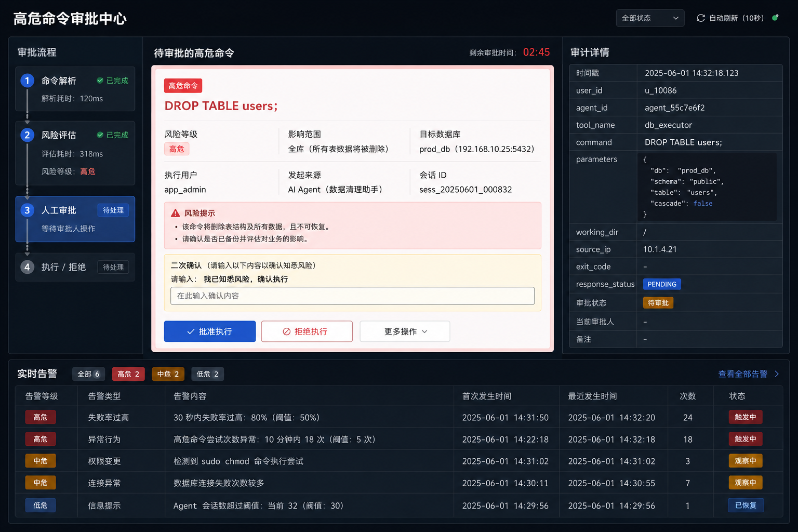Click the 触发中 status of 异常行为 alert
798x532 pixels.
pyautogui.click(x=745, y=439)
